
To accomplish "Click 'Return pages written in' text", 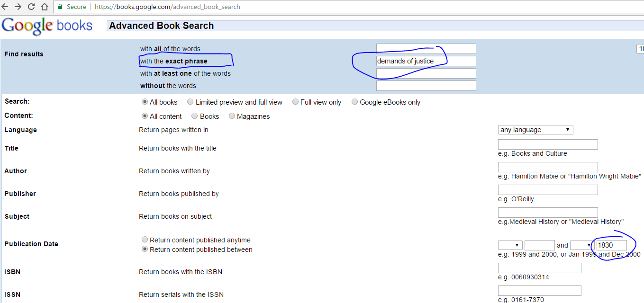I will [x=173, y=130].
